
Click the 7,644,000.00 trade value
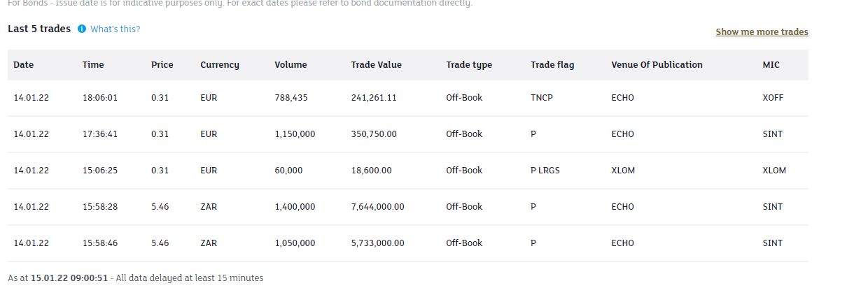(377, 207)
